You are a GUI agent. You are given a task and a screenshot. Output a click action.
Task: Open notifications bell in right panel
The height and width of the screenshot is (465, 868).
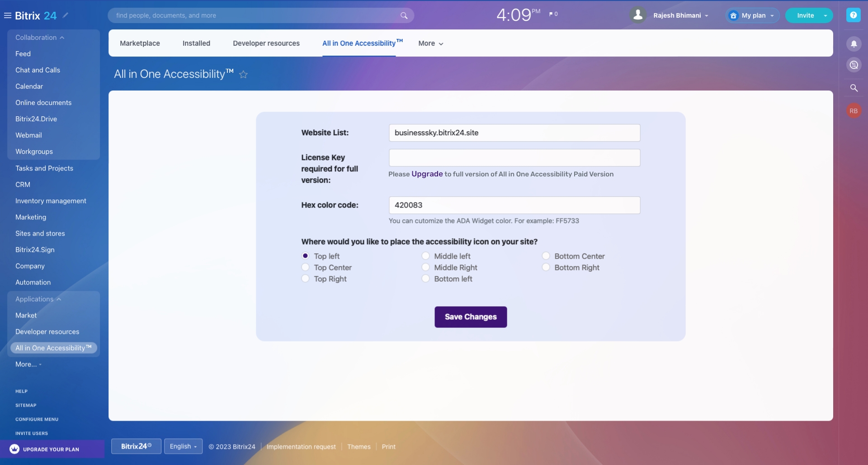[854, 44]
